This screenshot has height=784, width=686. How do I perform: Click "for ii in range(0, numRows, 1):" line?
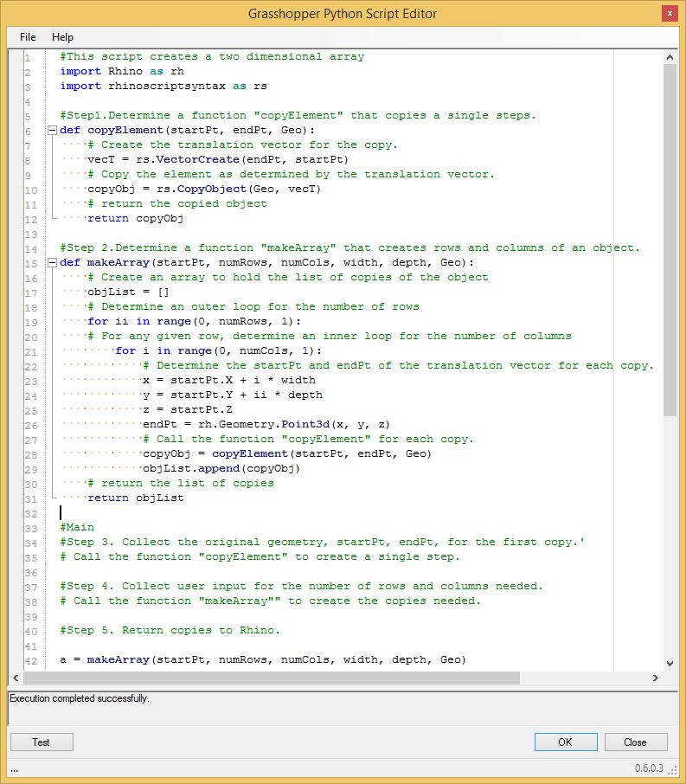[195, 322]
